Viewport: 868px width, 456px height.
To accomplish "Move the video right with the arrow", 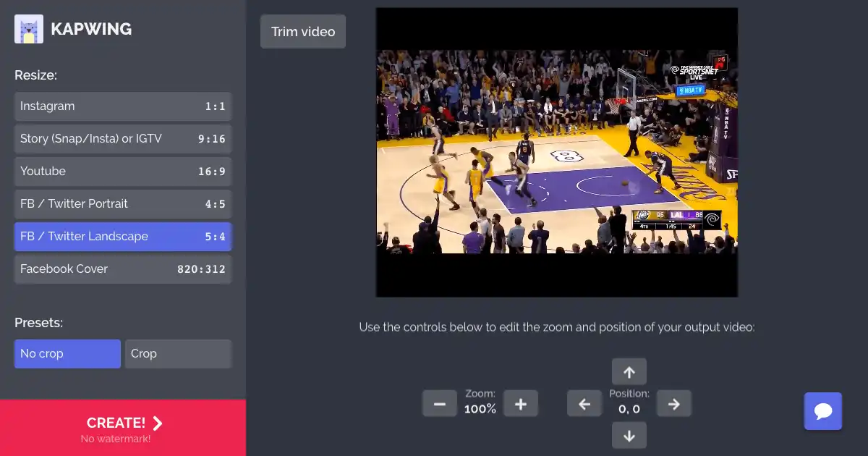I will click(x=673, y=403).
